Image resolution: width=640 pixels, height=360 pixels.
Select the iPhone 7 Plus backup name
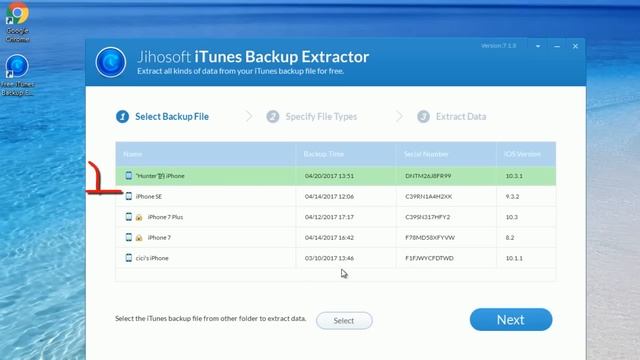click(x=165, y=217)
